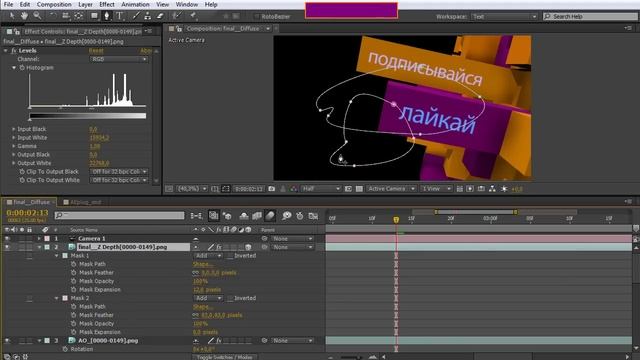640x360 pixels.
Task: Open the Layer menu
Action: [85, 4]
